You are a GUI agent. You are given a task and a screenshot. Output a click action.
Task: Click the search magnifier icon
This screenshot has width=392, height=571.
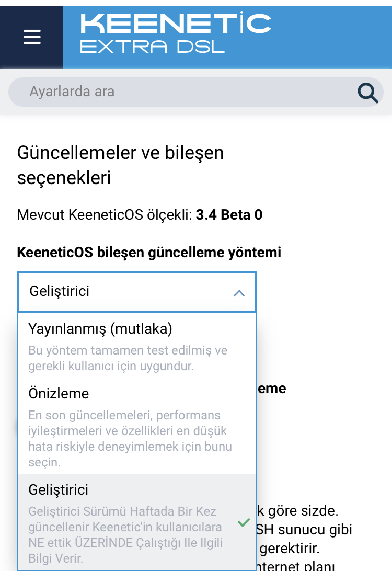click(x=367, y=93)
